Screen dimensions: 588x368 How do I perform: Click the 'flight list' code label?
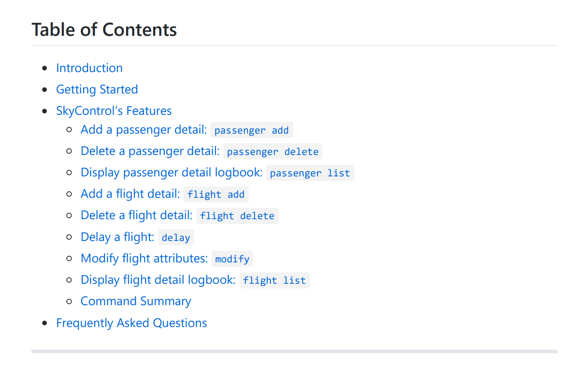pos(274,281)
